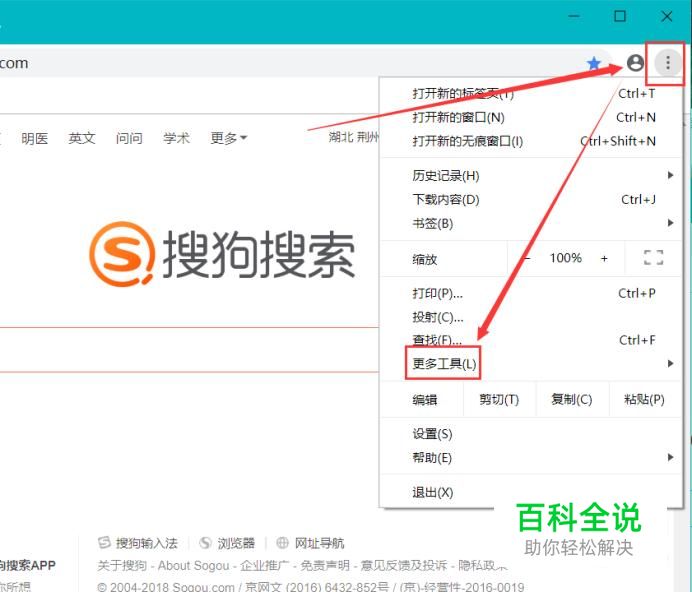The image size is (692, 592).
Task: Click the blue bookmark star icon
Action: 594,64
